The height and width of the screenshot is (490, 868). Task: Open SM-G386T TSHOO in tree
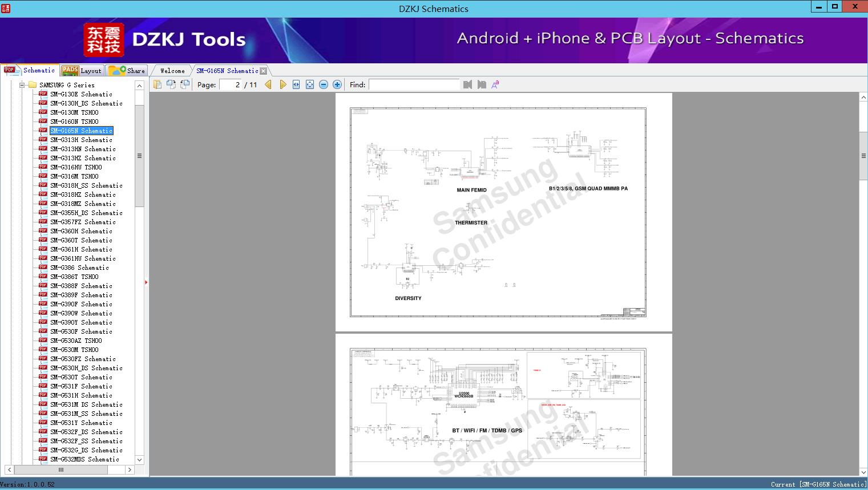(74, 277)
